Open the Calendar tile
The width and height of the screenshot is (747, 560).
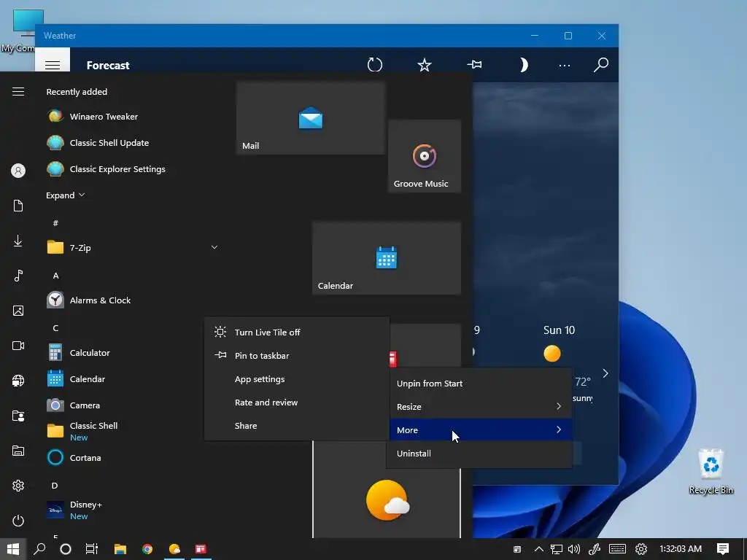(x=387, y=257)
